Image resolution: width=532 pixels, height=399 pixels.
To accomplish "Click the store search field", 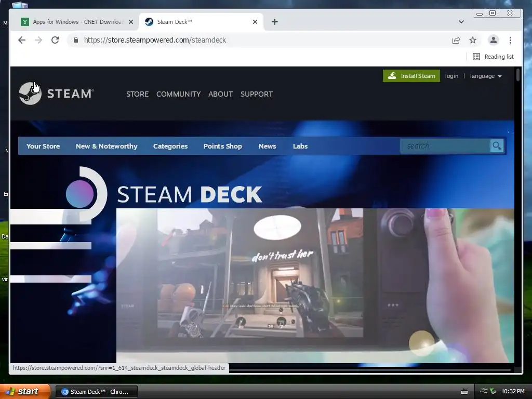I will pyautogui.click(x=445, y=146).
